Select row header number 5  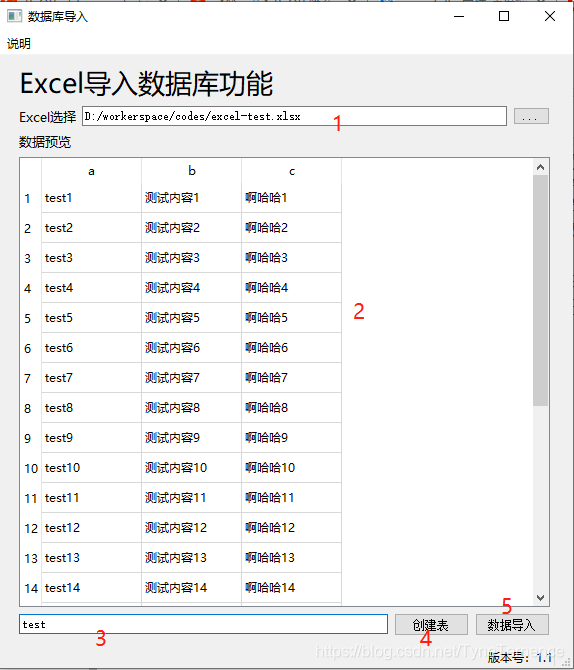pyautogui.click(x=30, y=318)
